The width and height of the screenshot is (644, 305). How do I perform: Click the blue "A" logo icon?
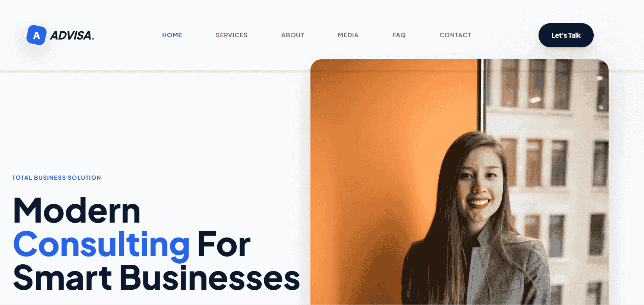[x=37, y=35]
